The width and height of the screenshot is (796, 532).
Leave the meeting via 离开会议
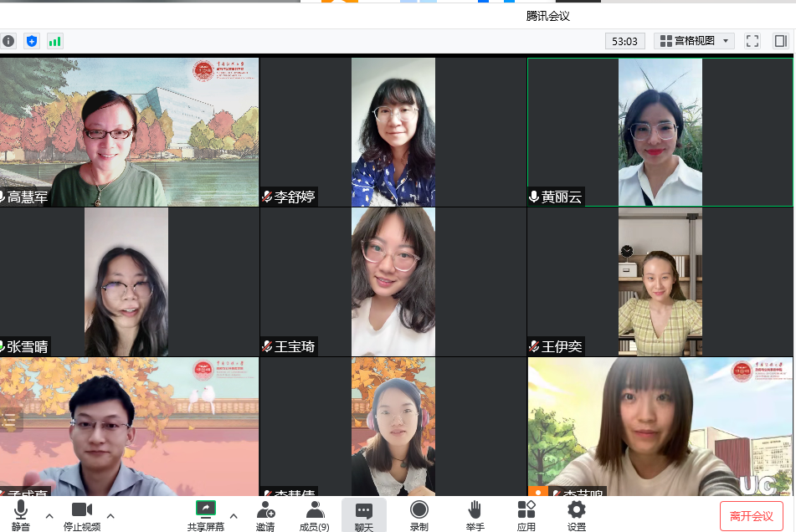(x=752, y=514)
